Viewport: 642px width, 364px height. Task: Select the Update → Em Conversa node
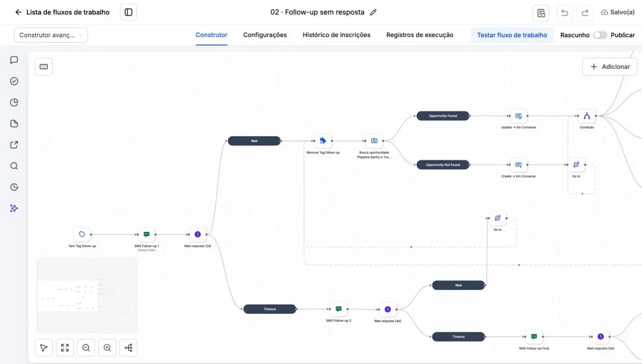coord(519,116)
